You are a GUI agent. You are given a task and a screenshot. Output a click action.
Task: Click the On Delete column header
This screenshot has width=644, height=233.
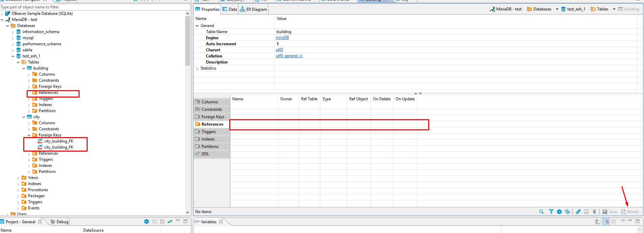pos(382,99)
